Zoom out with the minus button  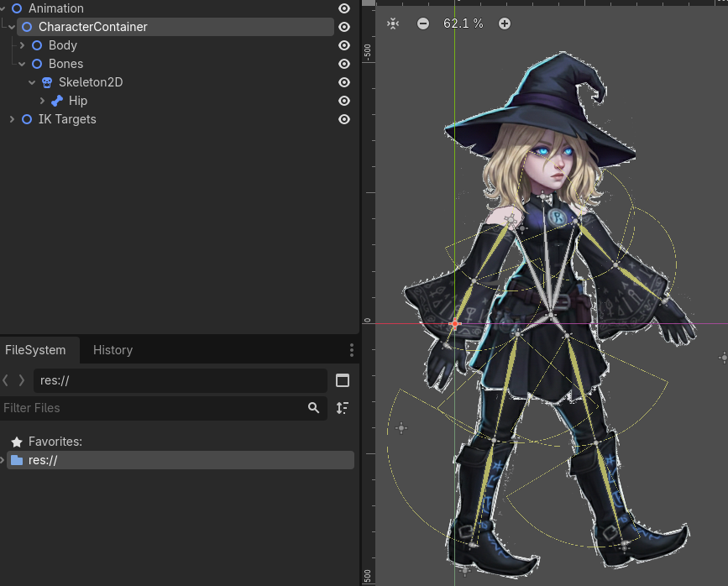click(423, 24)
